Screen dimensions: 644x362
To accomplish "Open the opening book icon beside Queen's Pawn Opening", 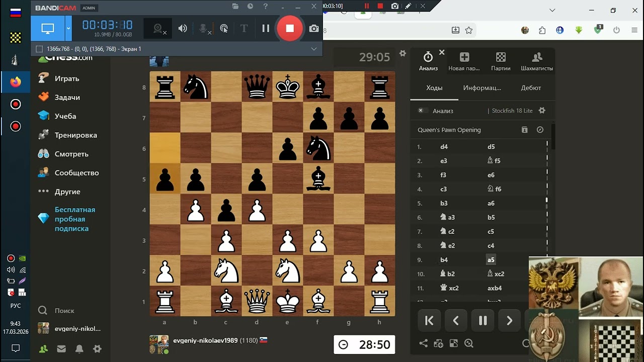I will click(x=525, y=130).
